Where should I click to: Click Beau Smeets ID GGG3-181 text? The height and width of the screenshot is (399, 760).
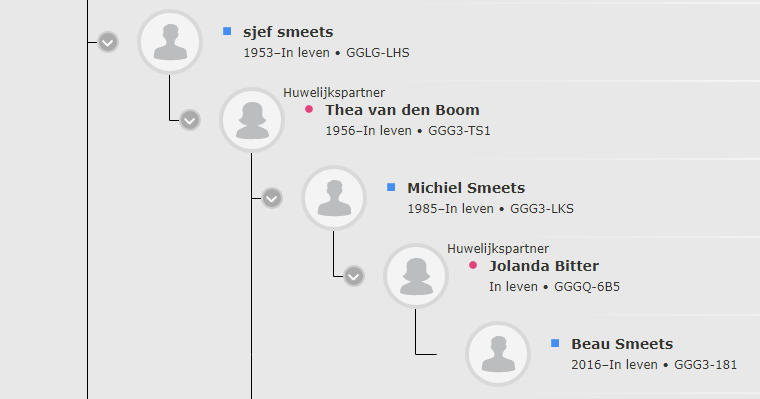[705, 365]
